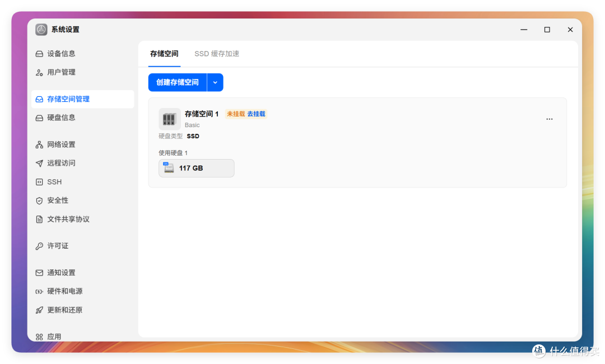605x364 pixels.
Task: Click the 用户管理 person icon
Action: (39, 72)
